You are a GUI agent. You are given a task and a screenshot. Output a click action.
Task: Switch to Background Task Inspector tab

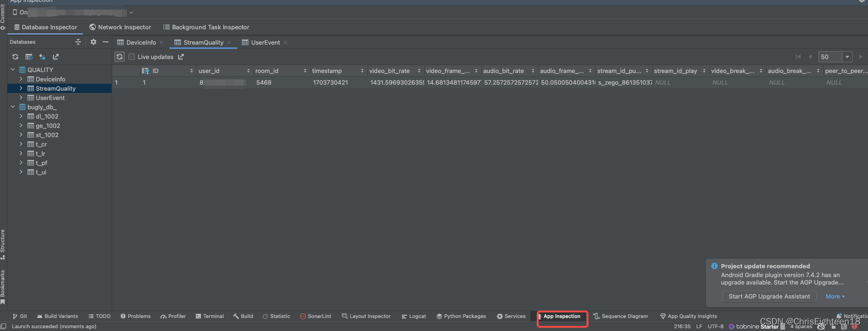click(206, 27)
